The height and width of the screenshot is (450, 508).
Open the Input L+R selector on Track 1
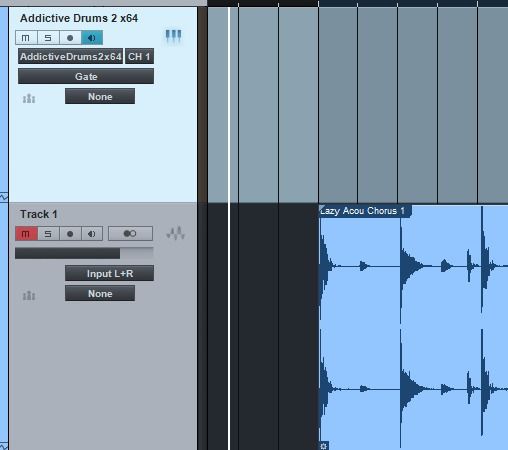(109, 273)
